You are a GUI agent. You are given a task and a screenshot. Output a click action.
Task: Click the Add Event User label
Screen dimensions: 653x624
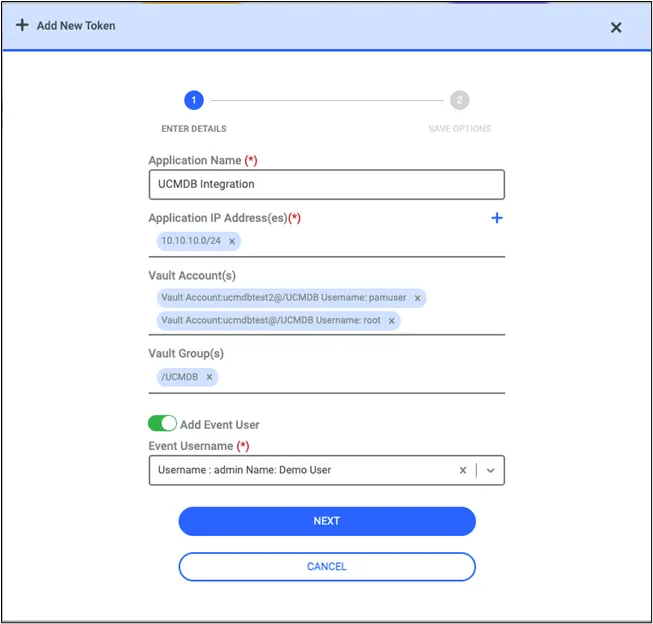pyautogui.click(x=219, y=424)
